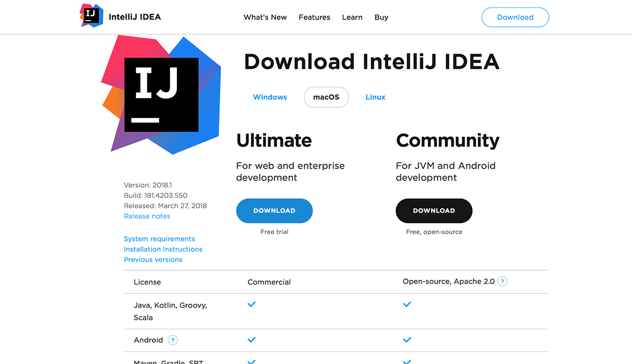Click the checkmark under Ultimate for Java support

pos(251,304)
